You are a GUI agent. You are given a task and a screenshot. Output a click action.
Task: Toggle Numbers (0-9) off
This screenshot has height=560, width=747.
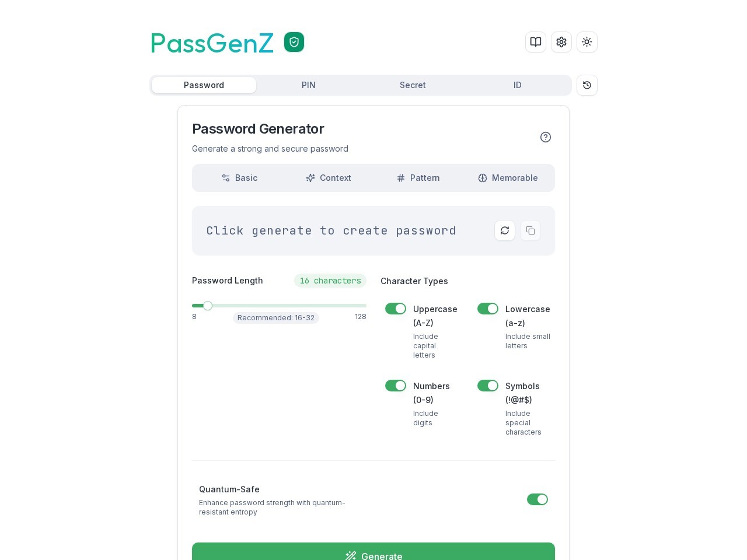(x=396, y=386)
